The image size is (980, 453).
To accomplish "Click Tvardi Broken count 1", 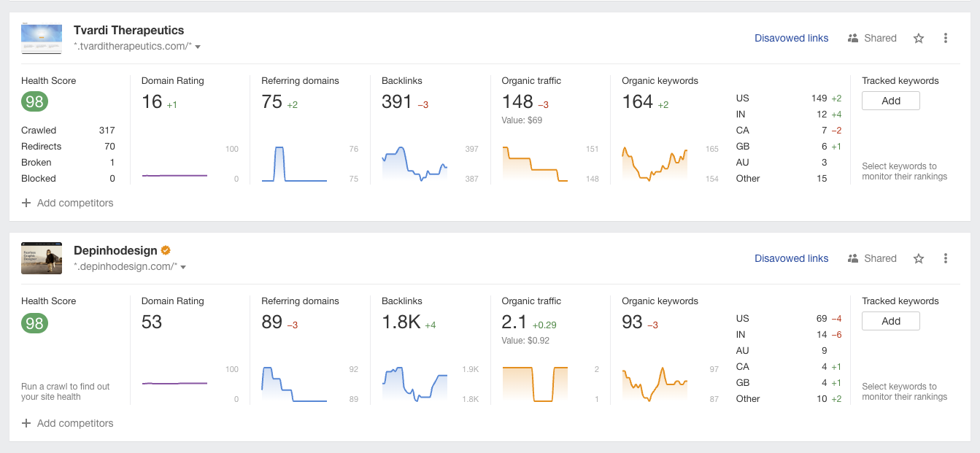I will pyautogui.click(x=112, y=163).
